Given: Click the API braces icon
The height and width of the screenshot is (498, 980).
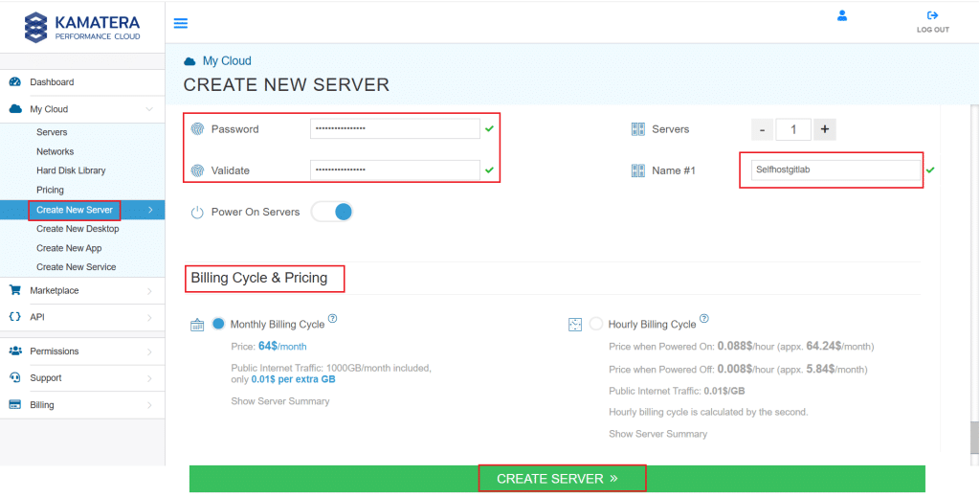Looking at the screenshot, I should [15, 317].
